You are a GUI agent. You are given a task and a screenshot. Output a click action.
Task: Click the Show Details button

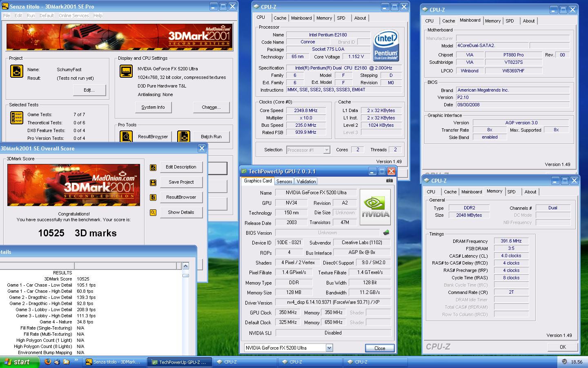181,212
